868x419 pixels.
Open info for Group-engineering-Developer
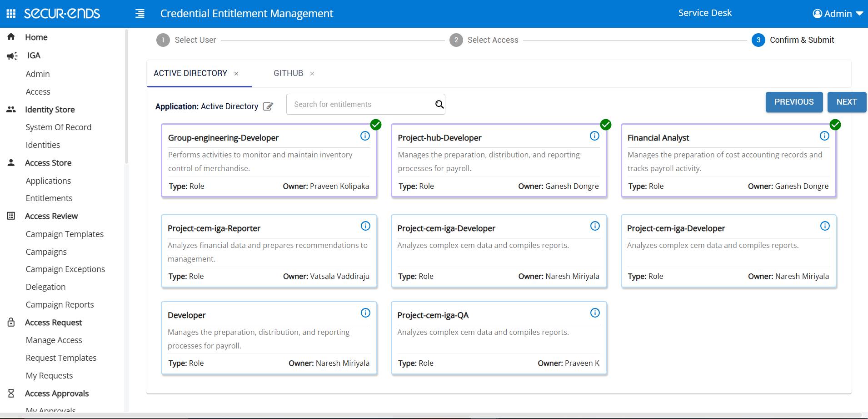point(365,136)
